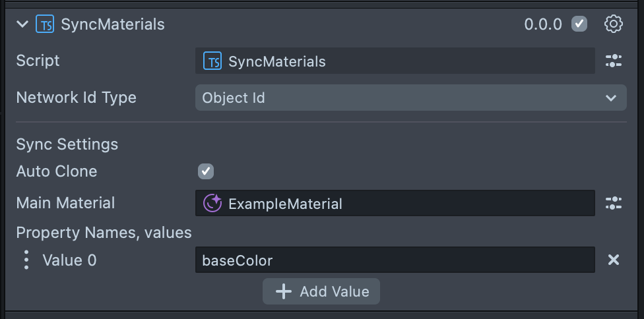
Task: Click the SyncMaterials header title
Action: coord(113,24)
